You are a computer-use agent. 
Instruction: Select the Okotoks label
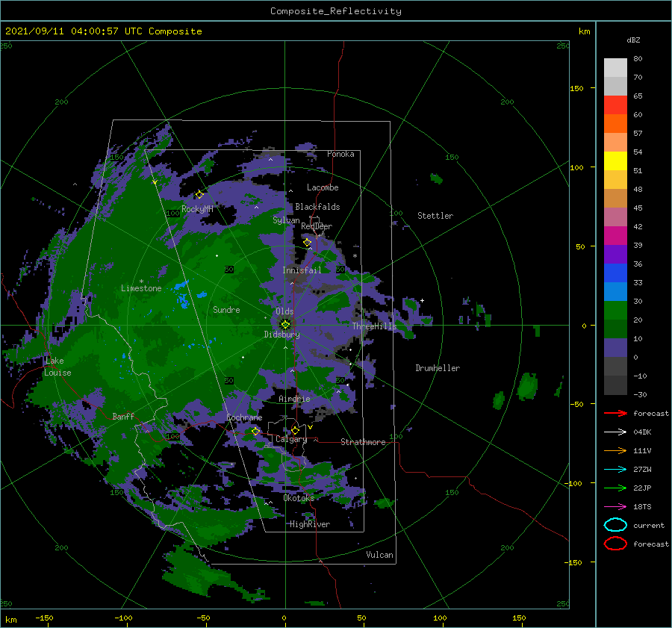[299, 497]
